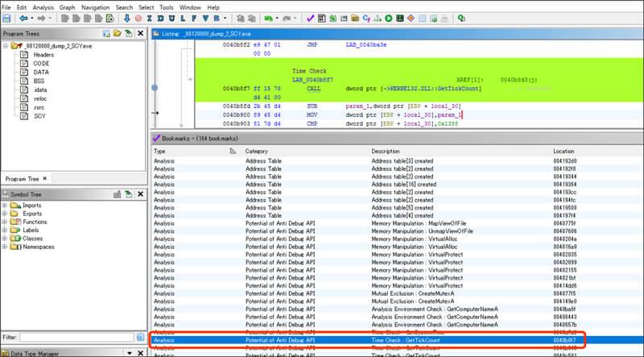Click the green arrow icon in Program Trees header
Viewport: 644px width, 357px height.
click(x=128, y=33)
